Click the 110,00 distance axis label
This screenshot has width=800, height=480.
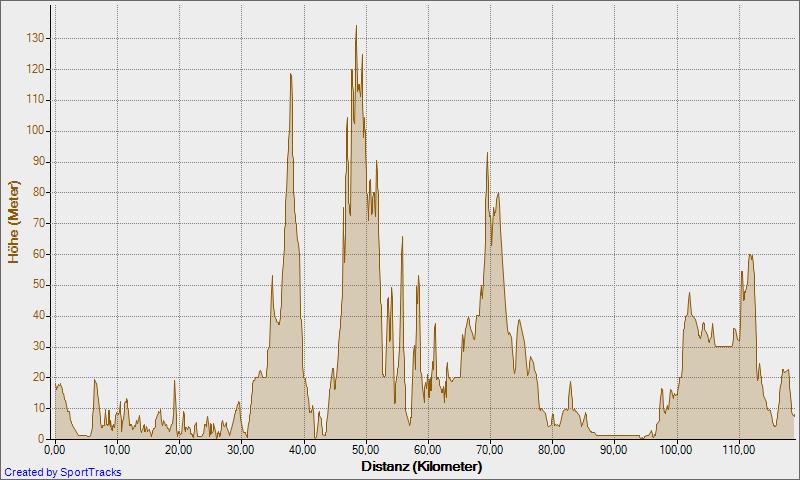point(739,450)
